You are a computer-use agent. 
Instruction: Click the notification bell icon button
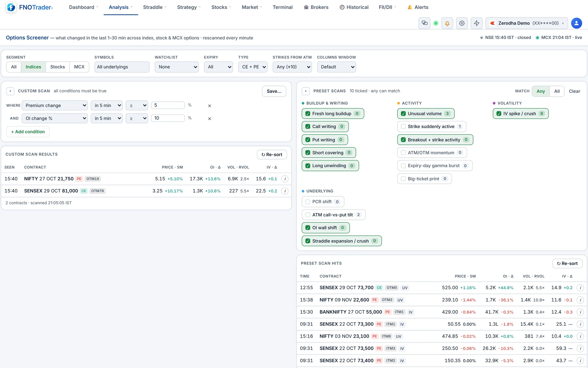(x=447, y=23)
